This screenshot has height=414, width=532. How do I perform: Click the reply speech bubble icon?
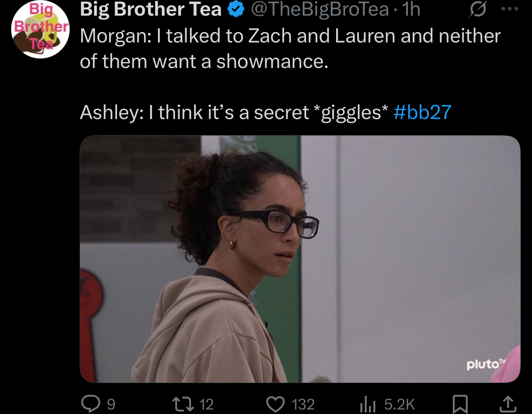[90, 404]
